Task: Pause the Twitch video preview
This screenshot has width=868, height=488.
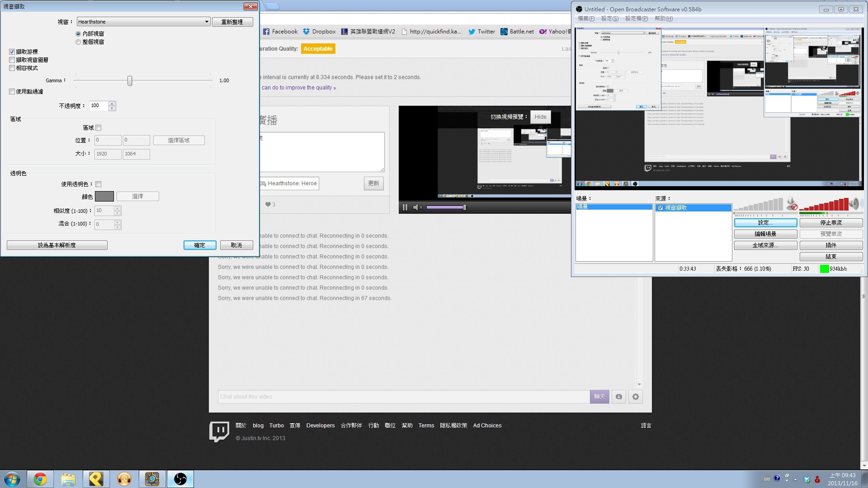Action: [x=405, y=207]
